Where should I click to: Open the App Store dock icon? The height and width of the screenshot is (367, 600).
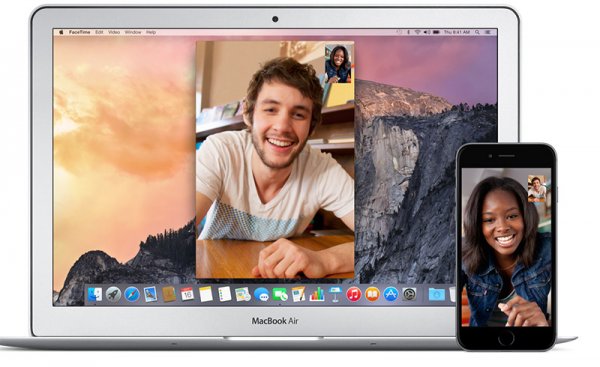pyautogui.click(x=391, y=294)
